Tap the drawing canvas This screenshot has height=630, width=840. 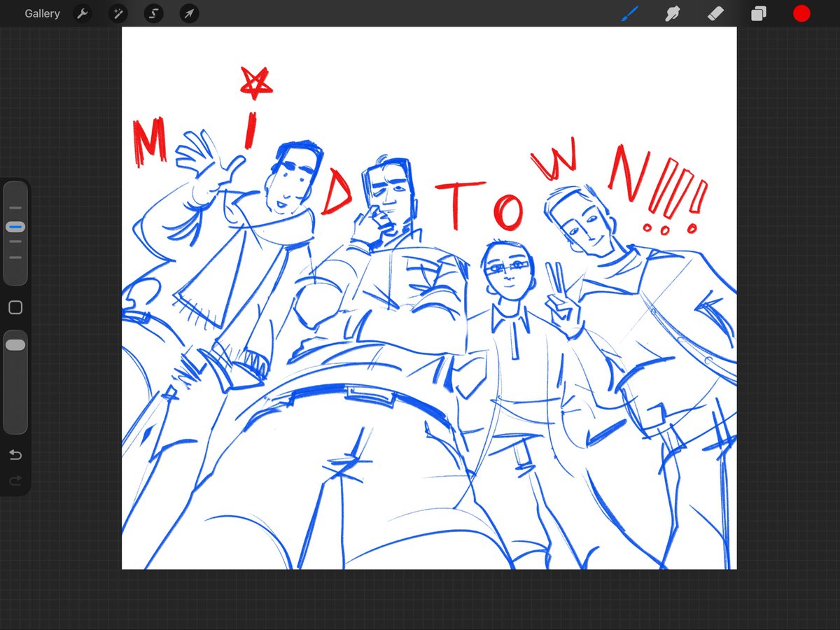point(429,297)
